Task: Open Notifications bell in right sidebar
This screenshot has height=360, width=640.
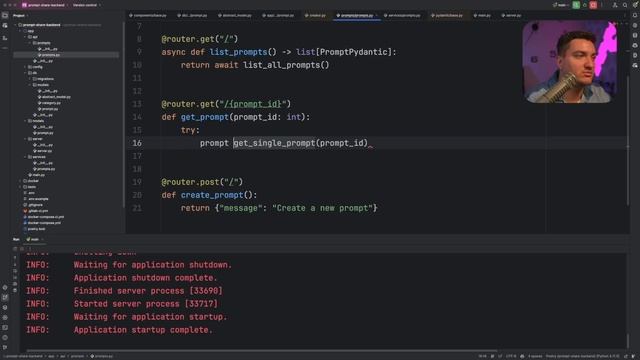Action: click(635, 16)
